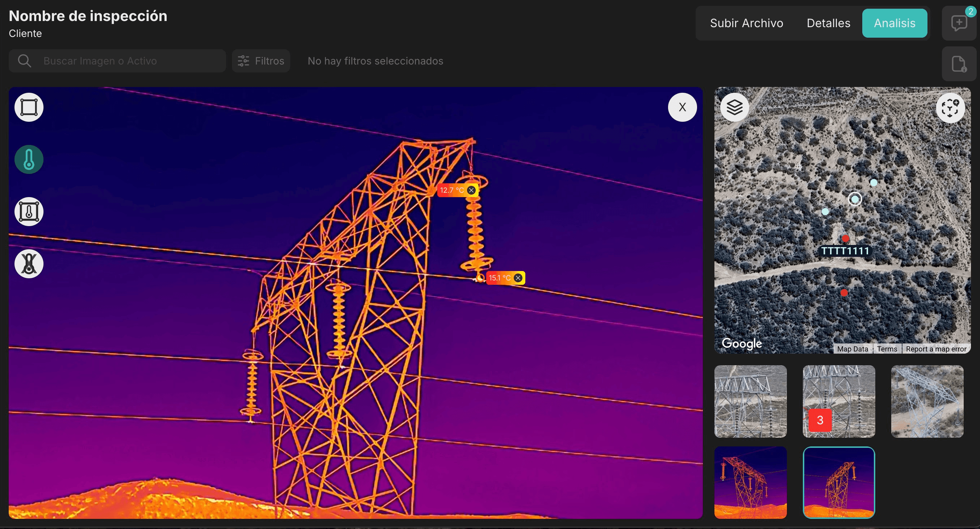
Task: Select the rectangle area tool
Action: point(29,107)
